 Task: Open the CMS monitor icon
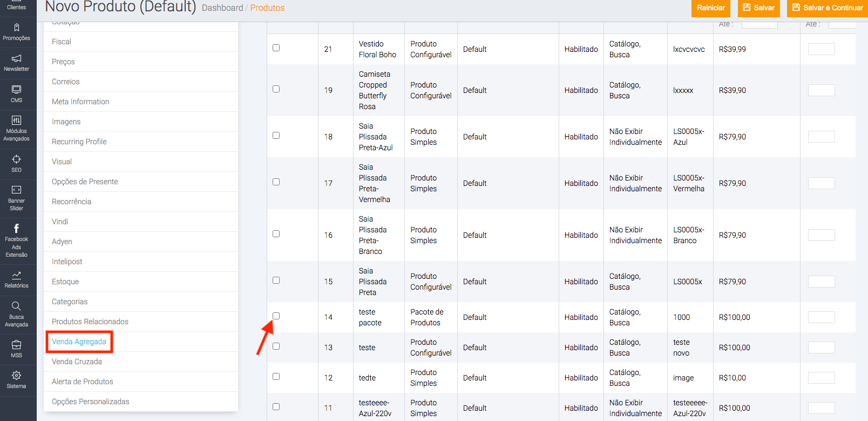[17, 89]
